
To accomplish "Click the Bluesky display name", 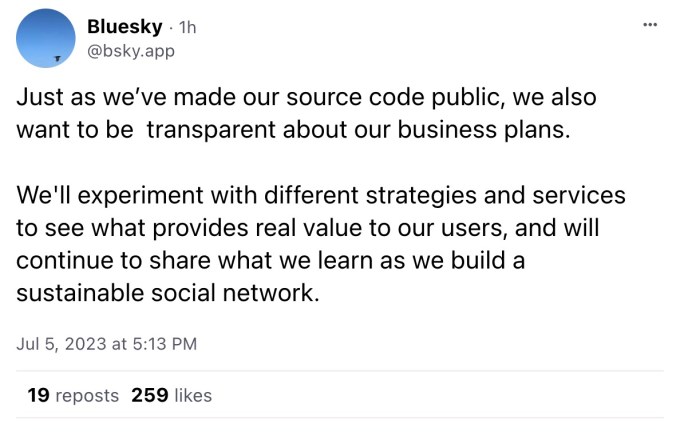I will 125,26.
